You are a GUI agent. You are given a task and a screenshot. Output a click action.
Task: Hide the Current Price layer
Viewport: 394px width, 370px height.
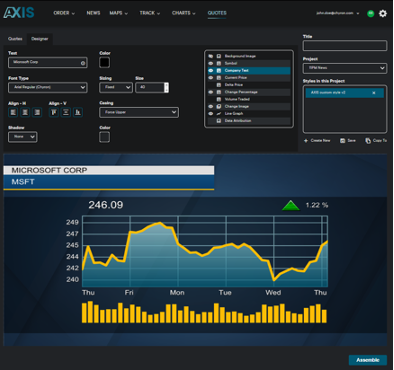coord(211,78)
